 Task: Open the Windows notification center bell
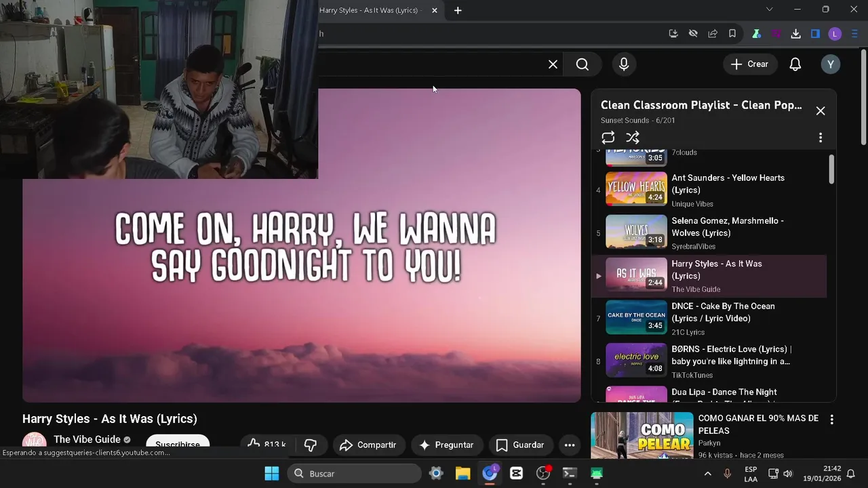(x=851, y=474)
